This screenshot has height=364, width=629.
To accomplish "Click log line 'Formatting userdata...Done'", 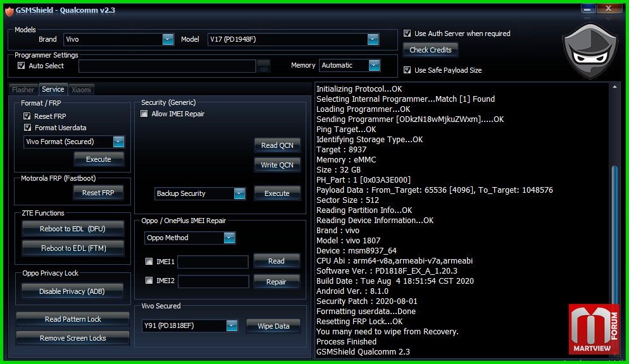I will [x=366, y=311].
